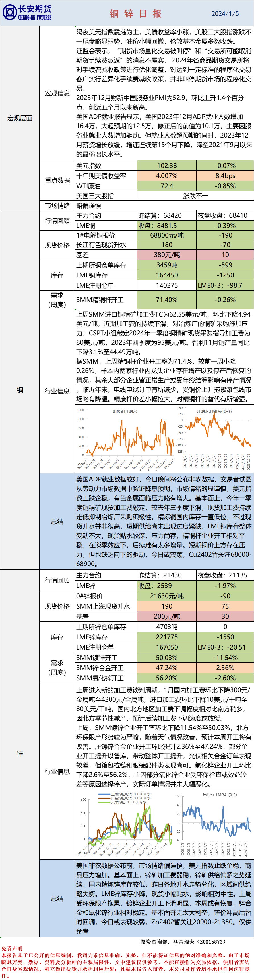Select copper 昨结算：68420 cell
The width and height of the screenshot is (254, 980).
167,215
